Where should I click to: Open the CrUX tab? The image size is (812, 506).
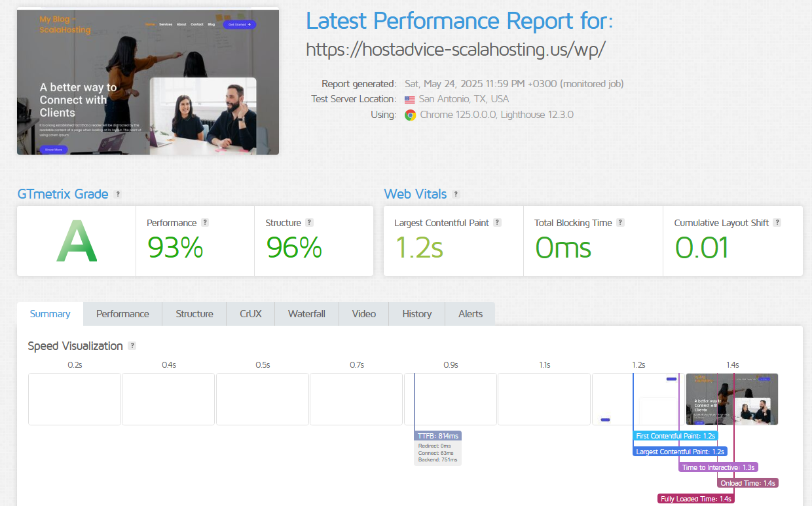[x=251, y=314]
